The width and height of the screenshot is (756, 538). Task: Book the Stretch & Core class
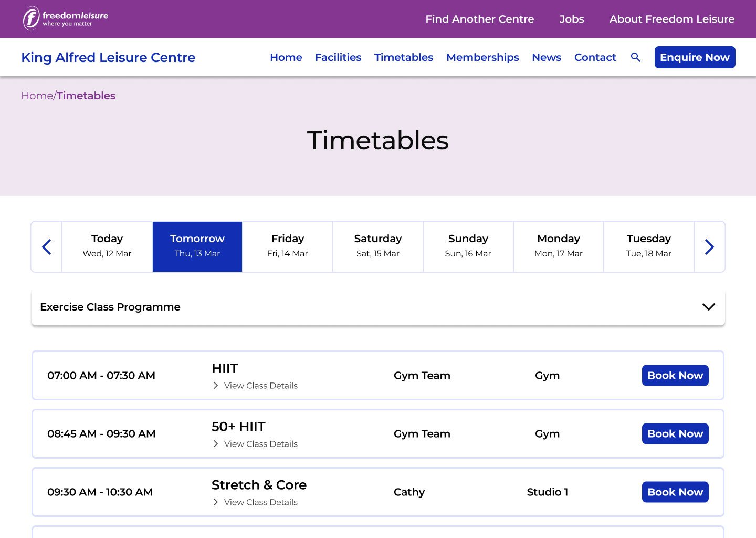[x=675, y=492]
